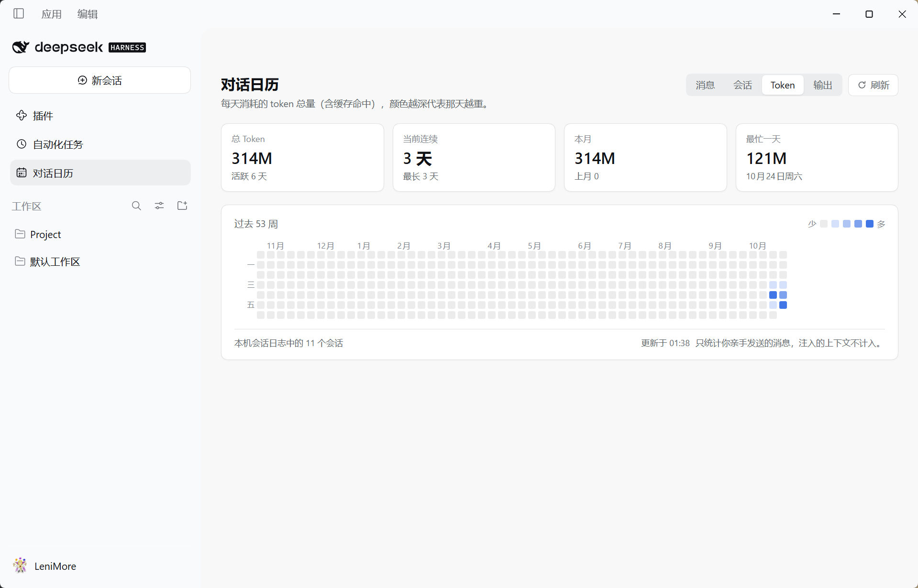Click the 10月 month label
This screenshot has height=588, width=918.
pos(758,246)
